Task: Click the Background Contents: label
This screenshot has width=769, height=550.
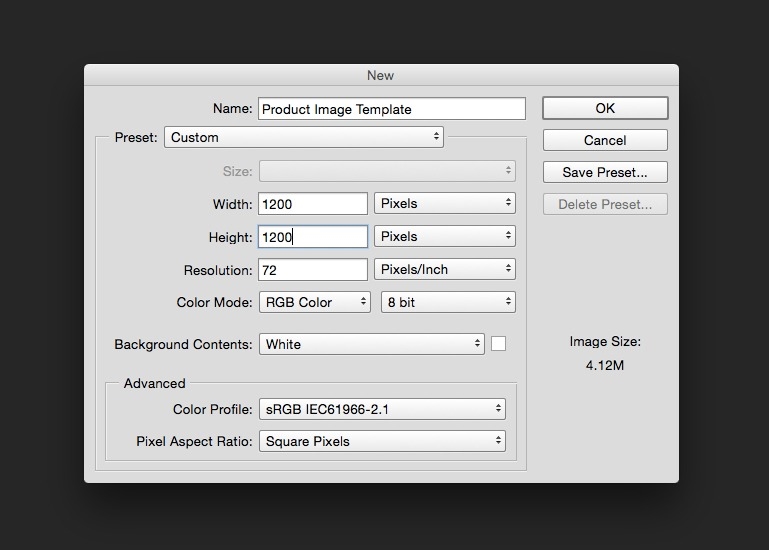Action: coord(183,344)
